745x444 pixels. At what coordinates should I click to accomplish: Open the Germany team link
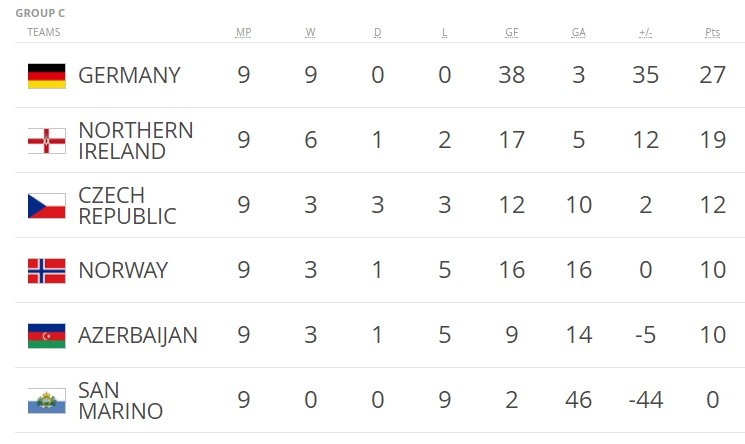point(129,76)
